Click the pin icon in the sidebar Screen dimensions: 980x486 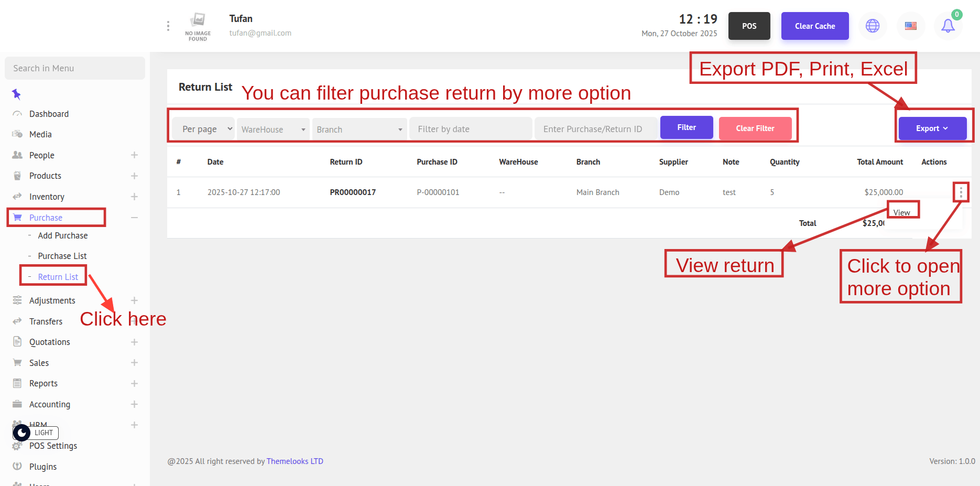pyautogui.click(x=16, y=94)
